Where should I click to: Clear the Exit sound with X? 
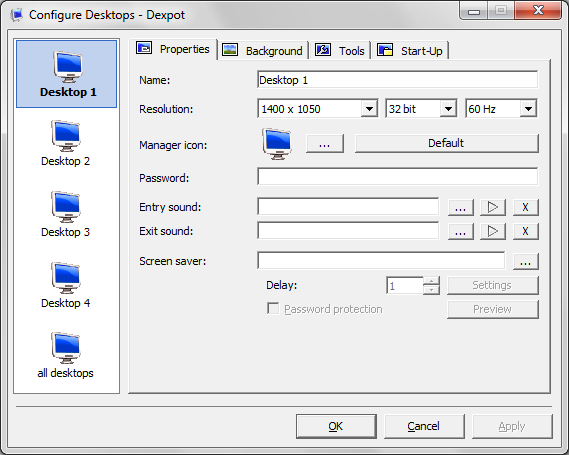525,231
